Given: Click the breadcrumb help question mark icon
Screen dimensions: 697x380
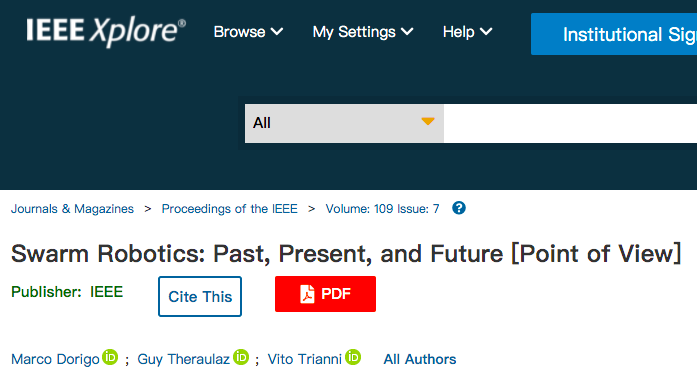Looking at the screenshot, I should [459, 208].
